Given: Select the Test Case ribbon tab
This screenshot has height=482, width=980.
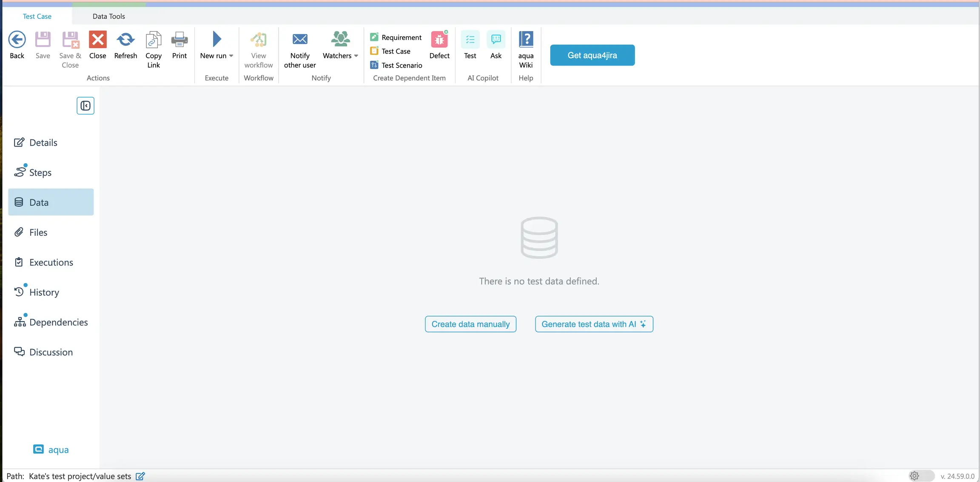Looking at the screenshot, I should point(37,16).
